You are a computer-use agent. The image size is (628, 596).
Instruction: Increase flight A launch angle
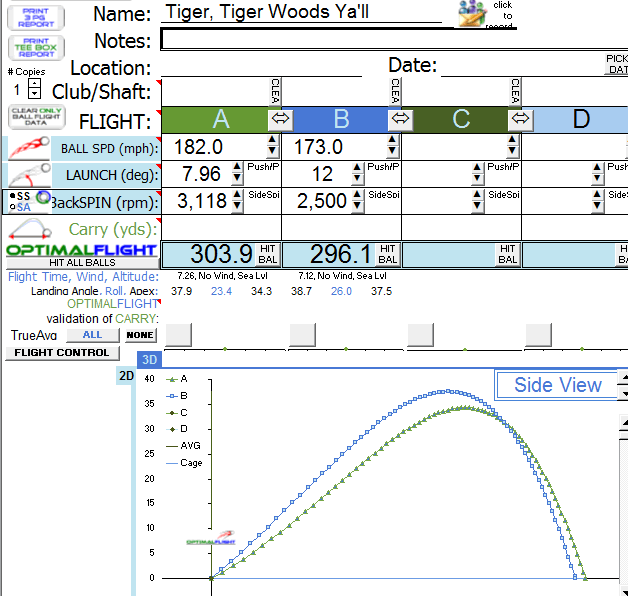pyautogui.click(x=237, y=167)
